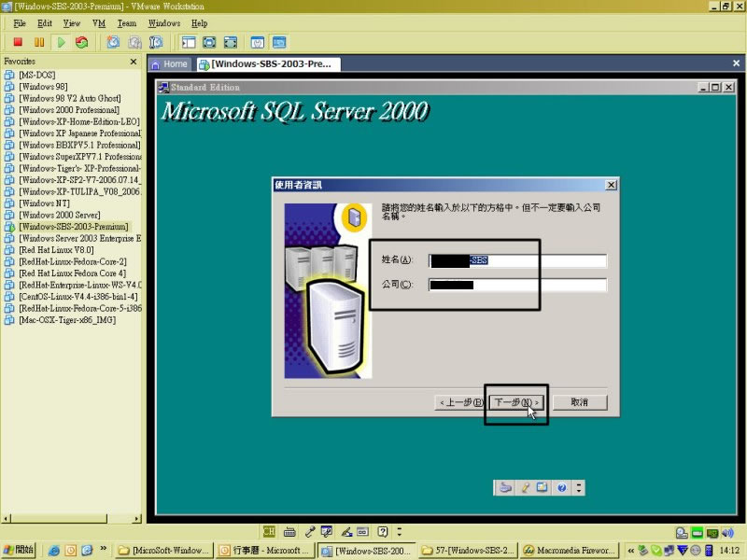Close the Favorites sidebar panel
The image size is (747, 560).
click(134, 62)
